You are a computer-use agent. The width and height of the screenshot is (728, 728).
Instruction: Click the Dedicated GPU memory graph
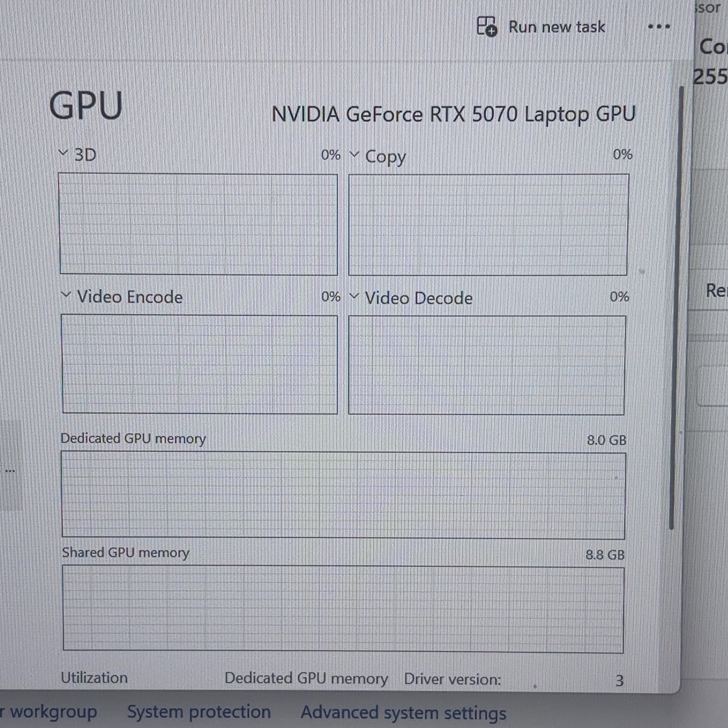coord(343,495)
